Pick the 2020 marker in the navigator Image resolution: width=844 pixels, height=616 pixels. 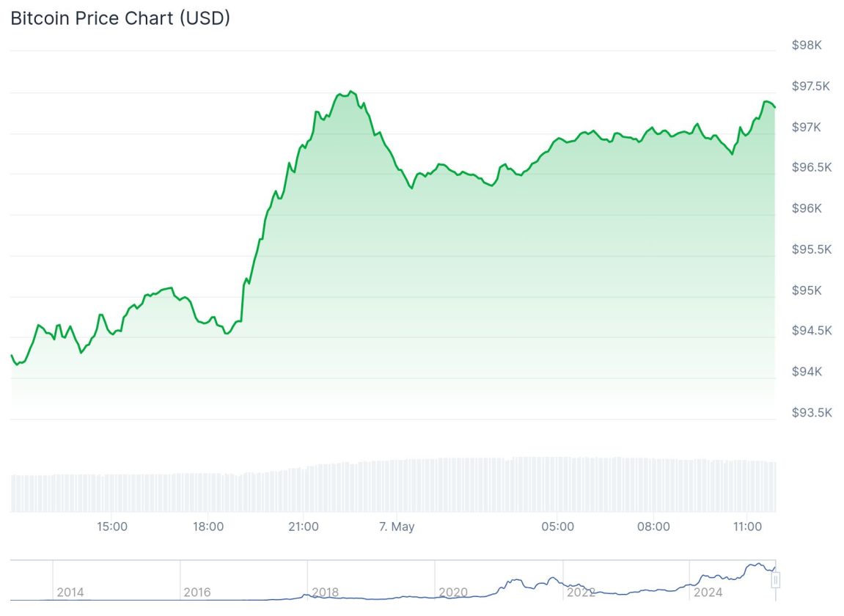click(x=452, y=592)
